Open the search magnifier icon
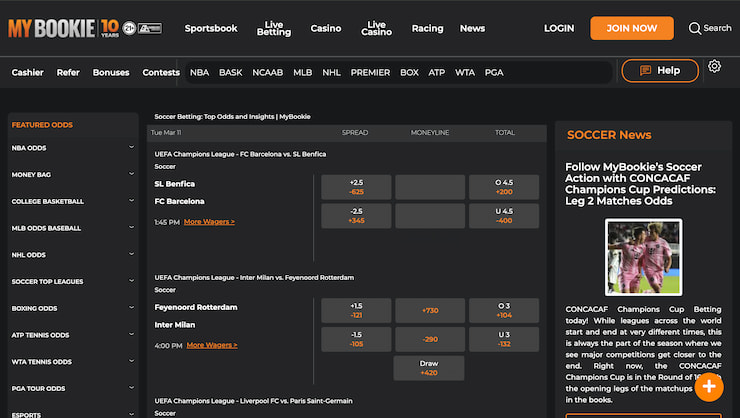The image size is (740, 418). click(x=694, y=28)
